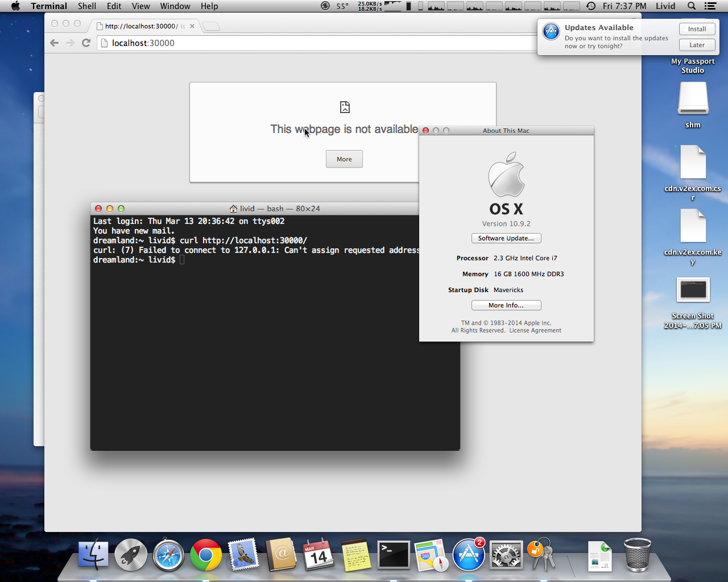Open the Edit menu
Viewport: 728px width, 582px height.
tap(114, 6)
